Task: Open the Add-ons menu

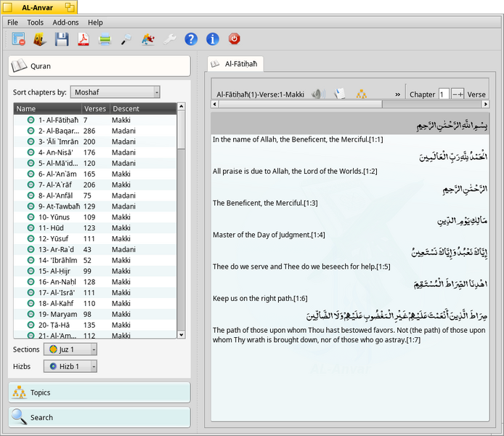Action: [x=65, y=23]
